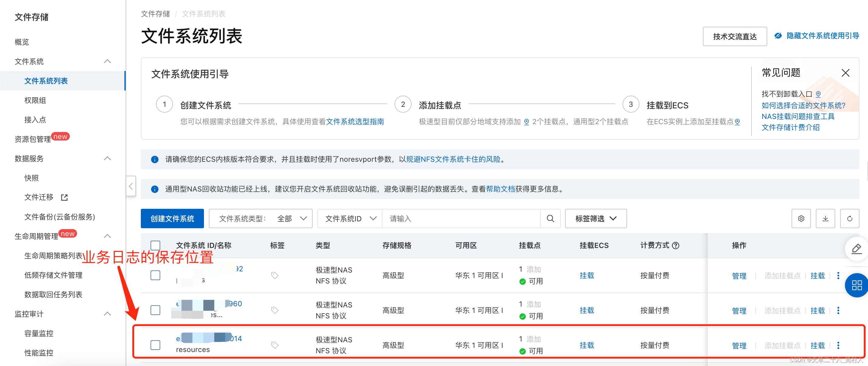Screen dimensions: 868x366
Task: Click the tag icon in the first row
Action: point(275,275)
